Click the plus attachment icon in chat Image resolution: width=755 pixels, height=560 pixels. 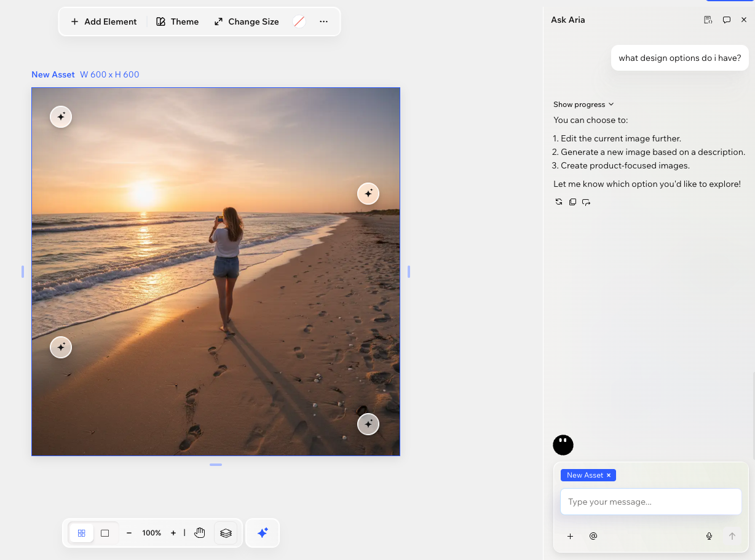(x=570, y=536)
